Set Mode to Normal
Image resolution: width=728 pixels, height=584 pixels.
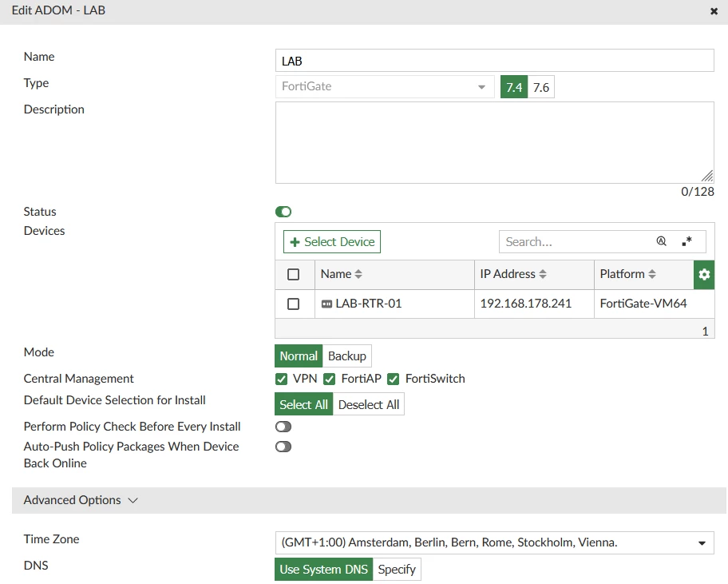click(x=299, y=356)
